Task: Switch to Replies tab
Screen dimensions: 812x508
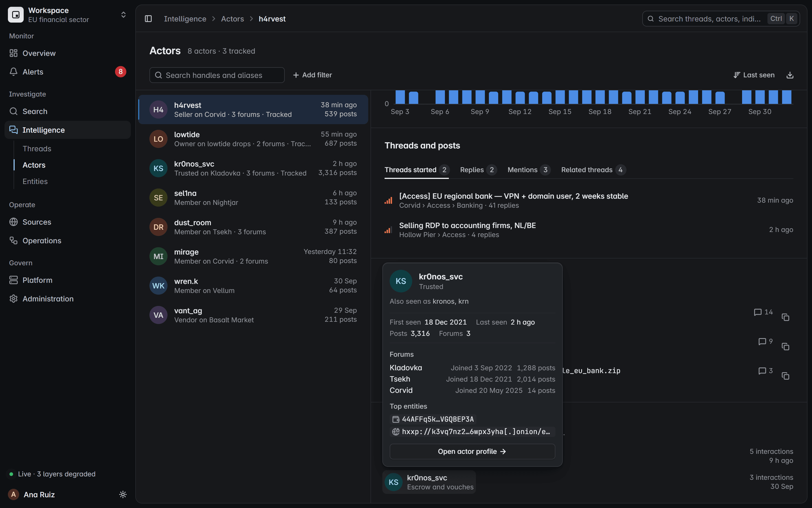Action: 478,170
